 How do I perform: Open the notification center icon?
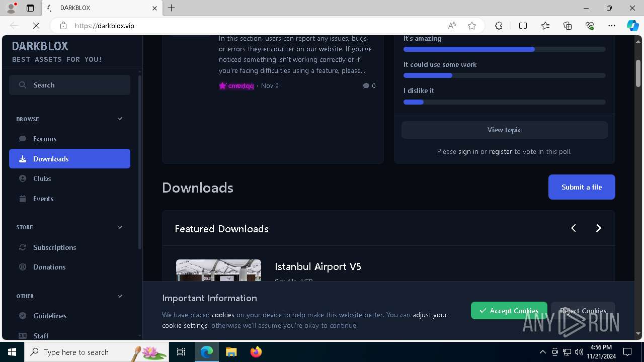tap(627, 352)
